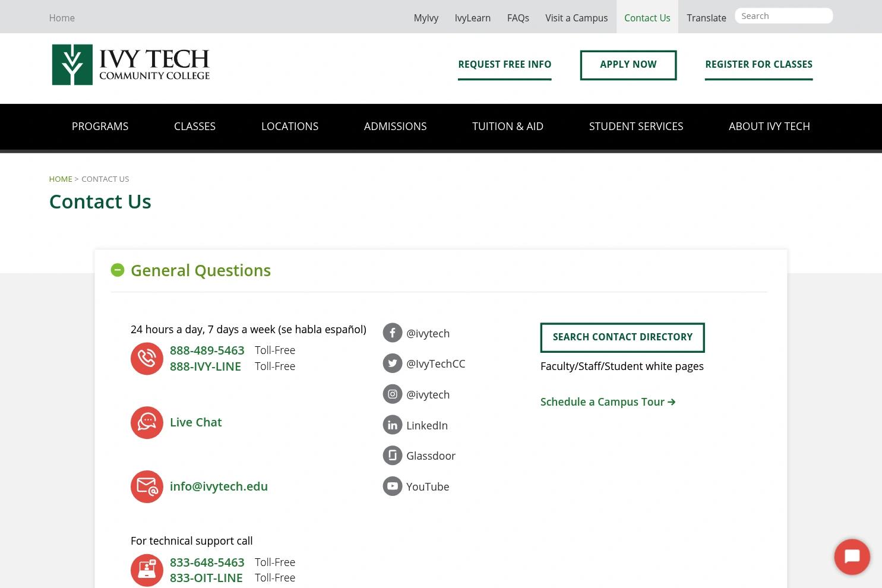Click the Contact Us page heading
882x588 pixels.
tap(100, 201)
